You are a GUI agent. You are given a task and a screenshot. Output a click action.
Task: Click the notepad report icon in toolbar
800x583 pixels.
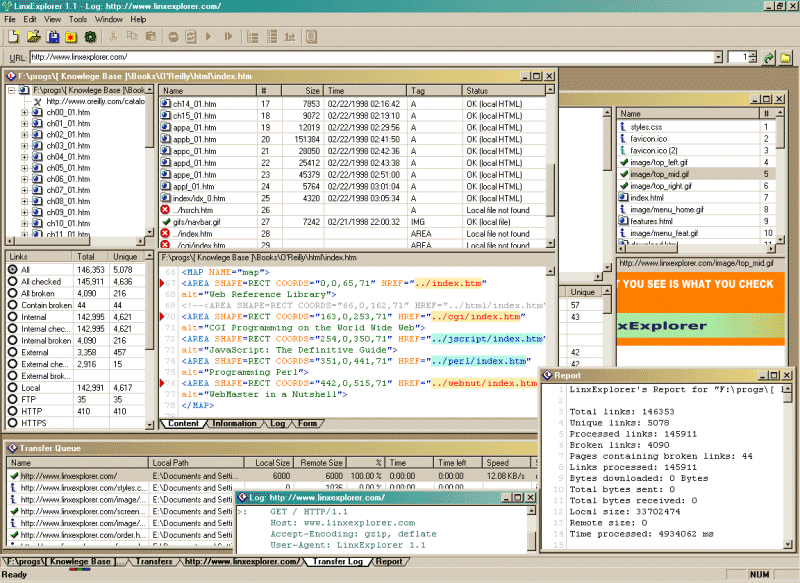(311, 37)
